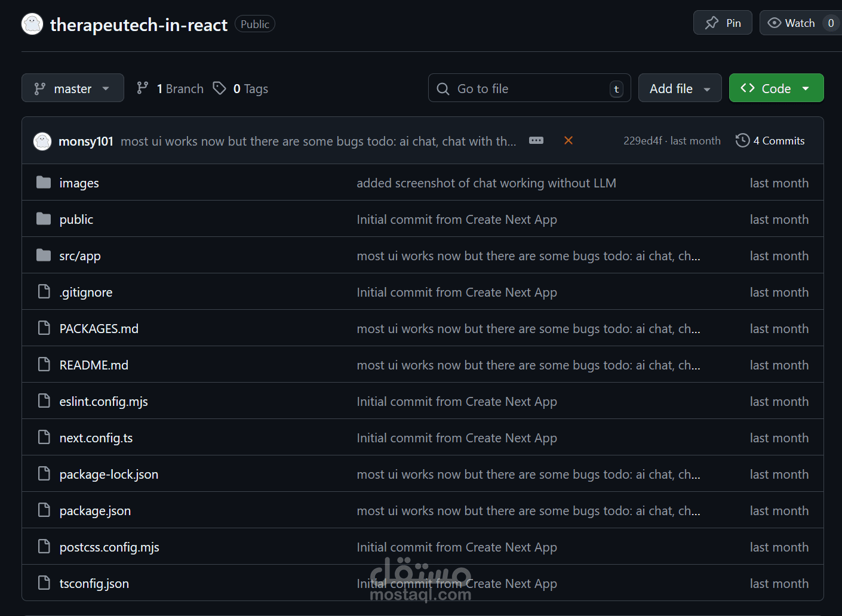Click the public folder icon

(x=44, y=218)
